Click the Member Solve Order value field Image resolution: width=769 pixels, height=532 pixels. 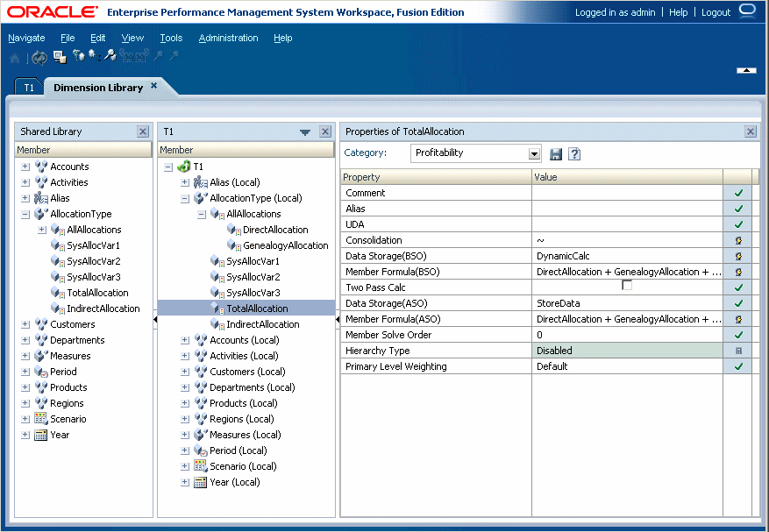click(x=627, y=335)
